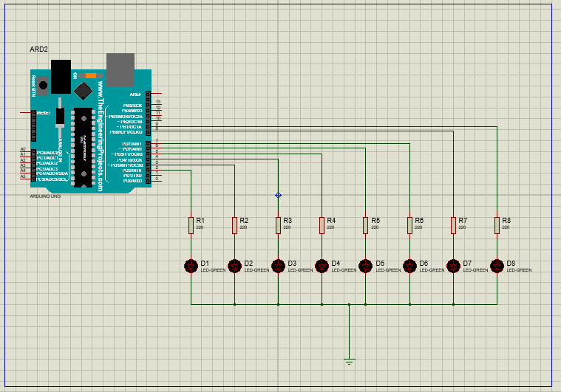Select resistor R1 symbol
Viewport: 561px width, 392px height.
coord(191,225)
